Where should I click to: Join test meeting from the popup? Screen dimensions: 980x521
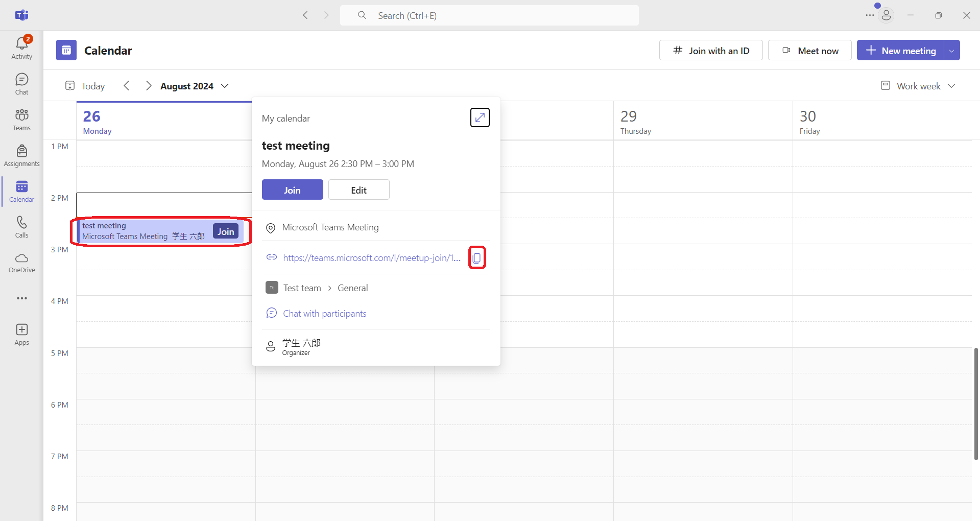293,190
